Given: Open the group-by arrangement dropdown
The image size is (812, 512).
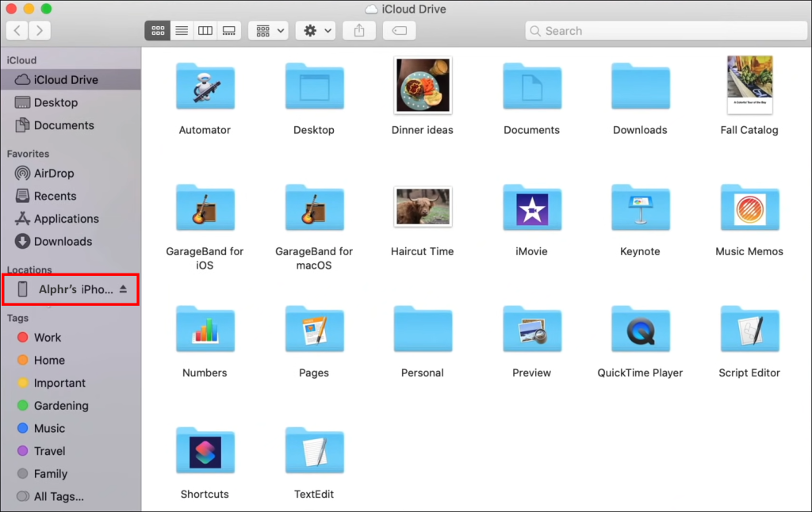Looking at the screenshot, I should [x=268, y=31].
